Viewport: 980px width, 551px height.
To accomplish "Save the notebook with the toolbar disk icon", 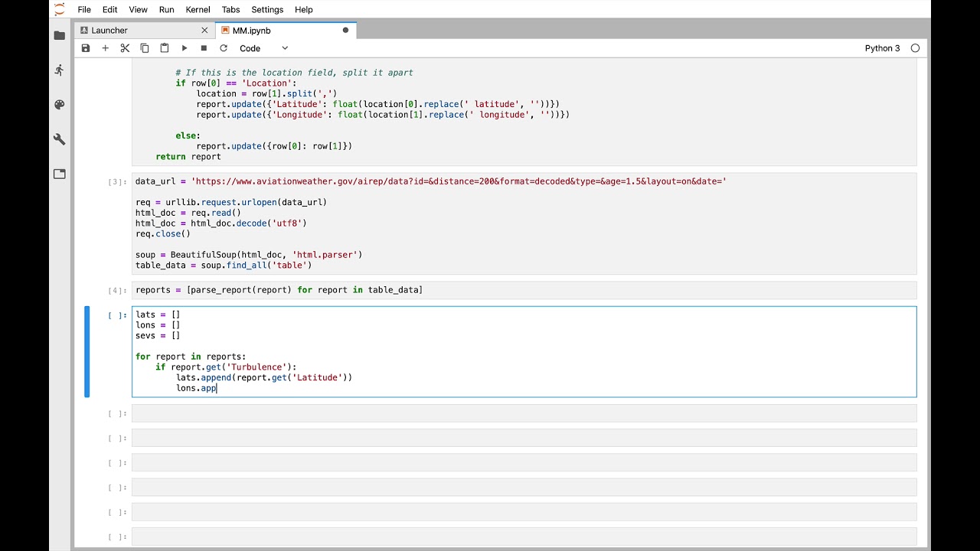I will coord(86,48).
